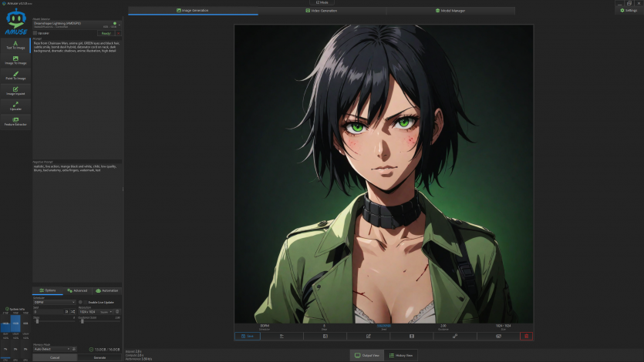Enable the Upscaler checkbox
Image resolution: width=644 pixels, height=362 pixels.
[x=35, y=33]
